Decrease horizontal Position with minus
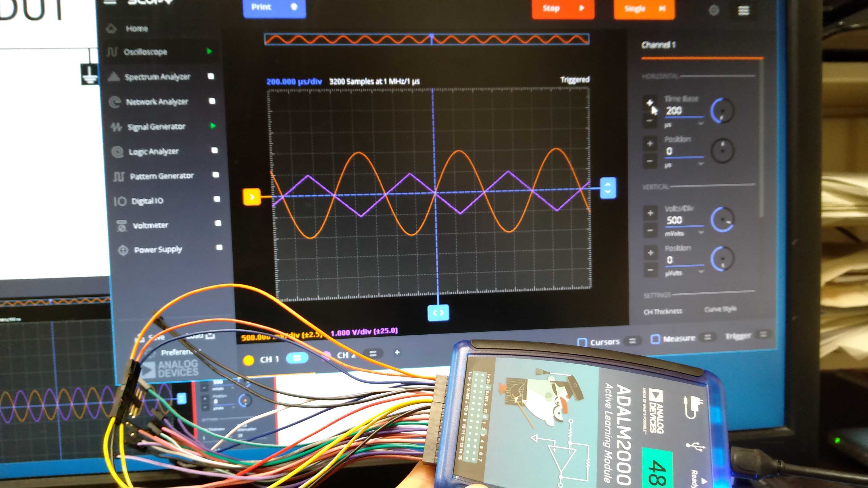 tap(650, 161)
